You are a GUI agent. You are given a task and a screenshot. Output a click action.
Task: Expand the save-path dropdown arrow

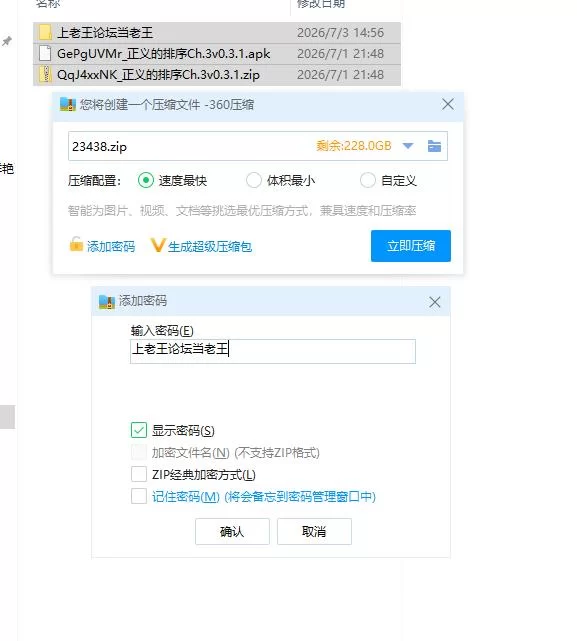tap(408, 146)
